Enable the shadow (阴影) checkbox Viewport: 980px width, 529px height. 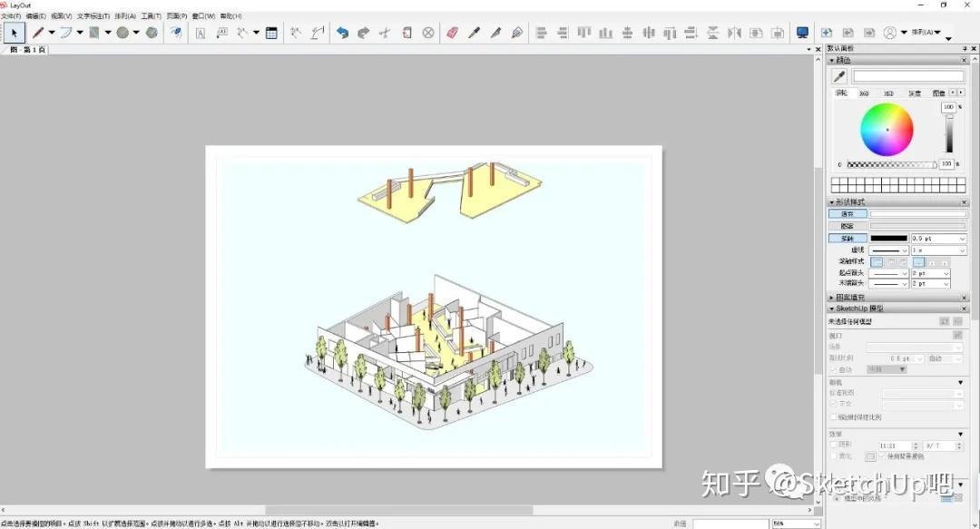pyautogui.click(x=833, y=445)
